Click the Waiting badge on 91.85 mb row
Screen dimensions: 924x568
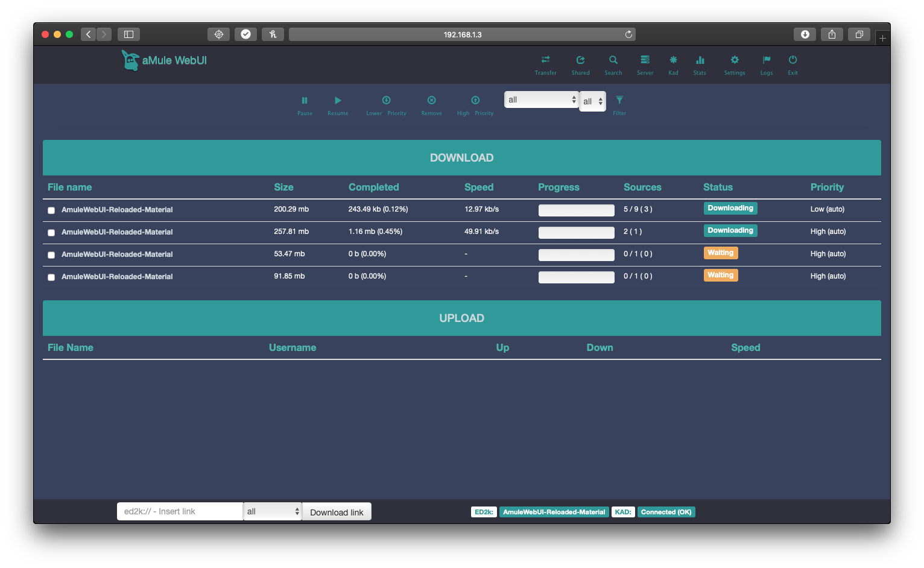721,275
